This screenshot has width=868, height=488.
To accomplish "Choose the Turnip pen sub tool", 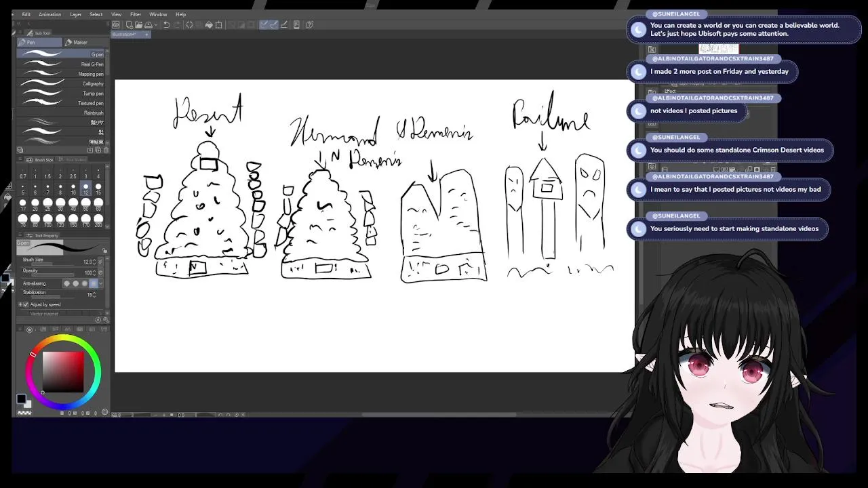I will 61,94.
